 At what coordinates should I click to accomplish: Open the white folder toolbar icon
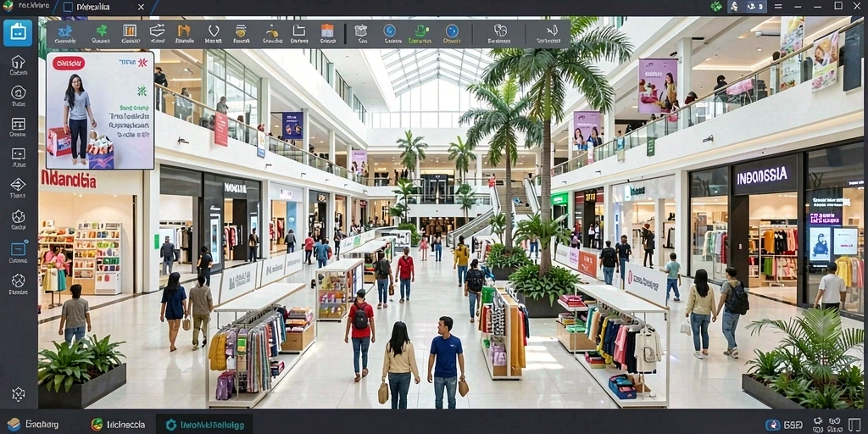coord(299,31)
